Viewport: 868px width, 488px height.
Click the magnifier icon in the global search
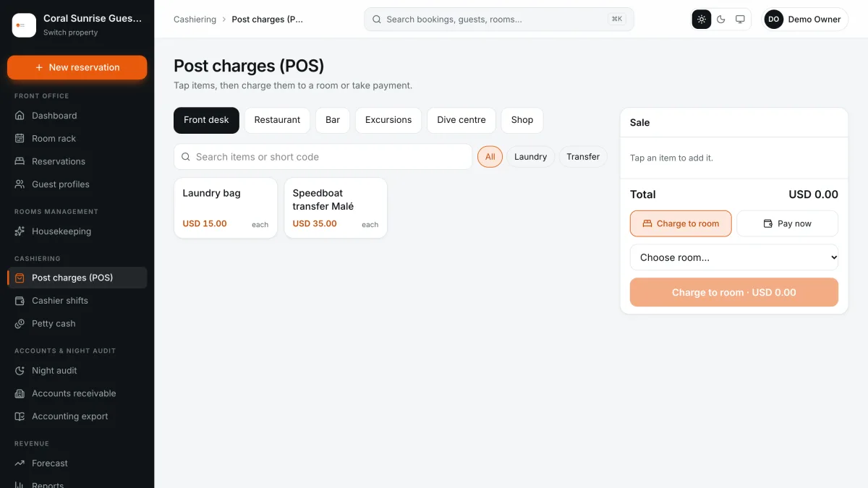point(377,20)
